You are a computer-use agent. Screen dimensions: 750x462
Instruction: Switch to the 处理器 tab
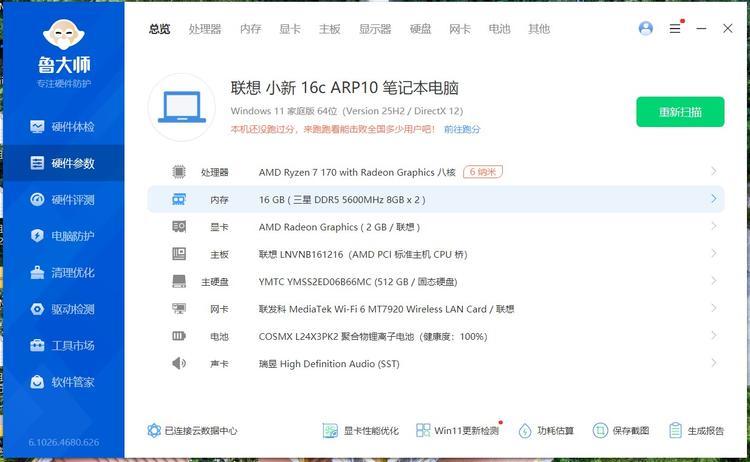[x=205, y=29]
